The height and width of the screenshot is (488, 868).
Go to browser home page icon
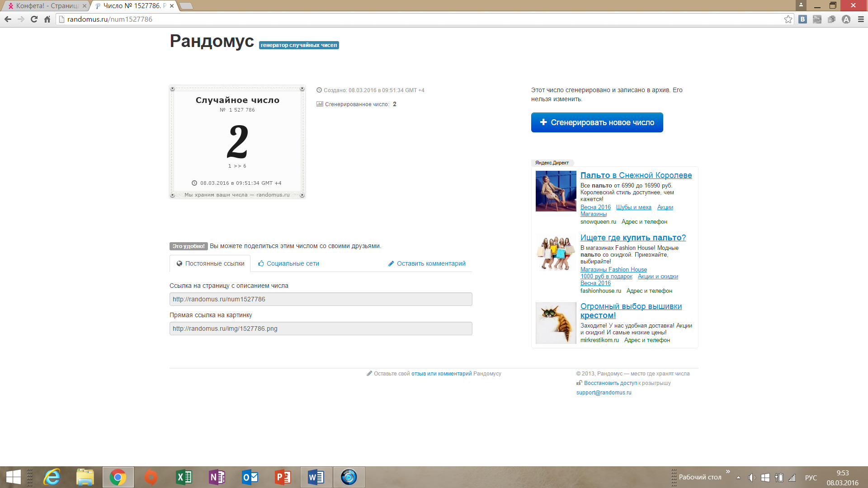pos(47,19)
